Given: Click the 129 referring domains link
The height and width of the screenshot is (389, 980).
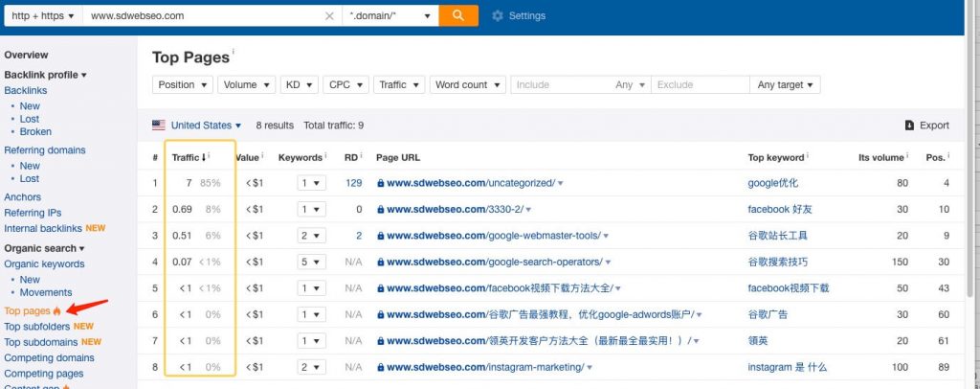Looking at the screenshot, I should (x=354, y=183).
